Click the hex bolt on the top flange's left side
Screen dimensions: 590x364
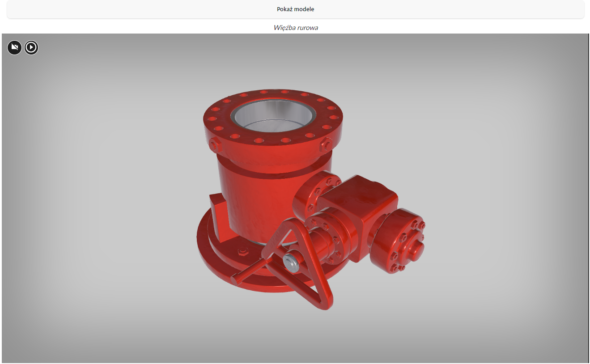[214, 145]
